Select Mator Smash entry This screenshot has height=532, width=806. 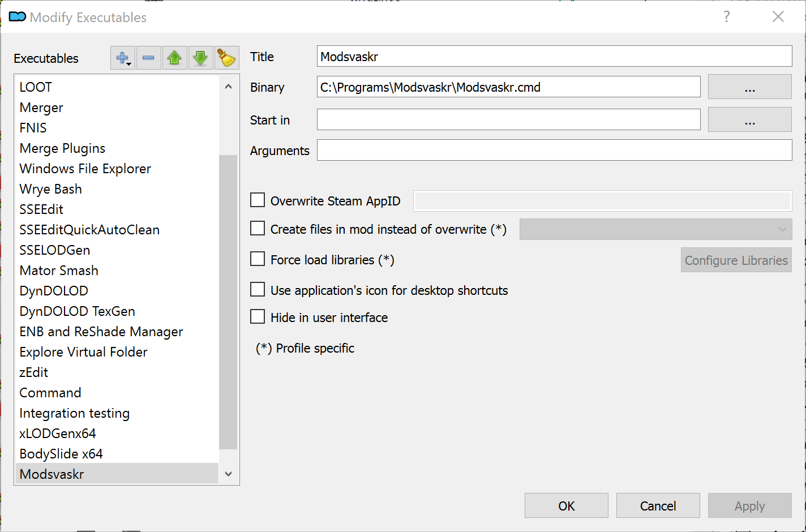click(117, 270)
